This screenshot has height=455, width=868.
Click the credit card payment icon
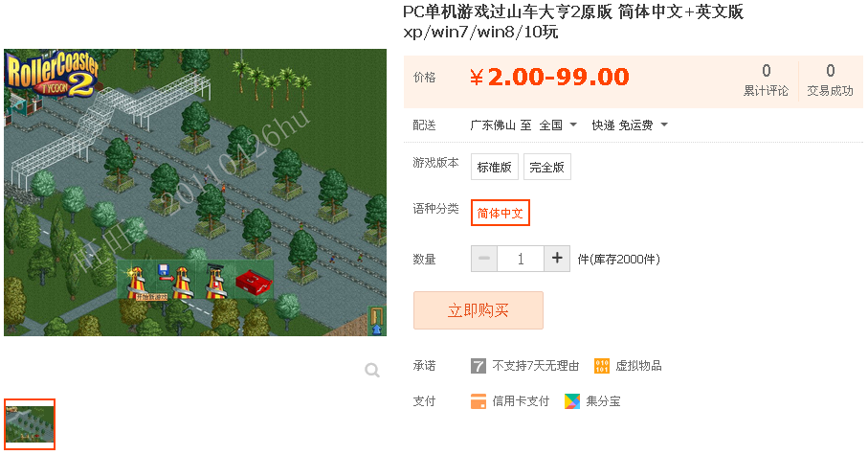pyautogui.click(x=479, y=401)
